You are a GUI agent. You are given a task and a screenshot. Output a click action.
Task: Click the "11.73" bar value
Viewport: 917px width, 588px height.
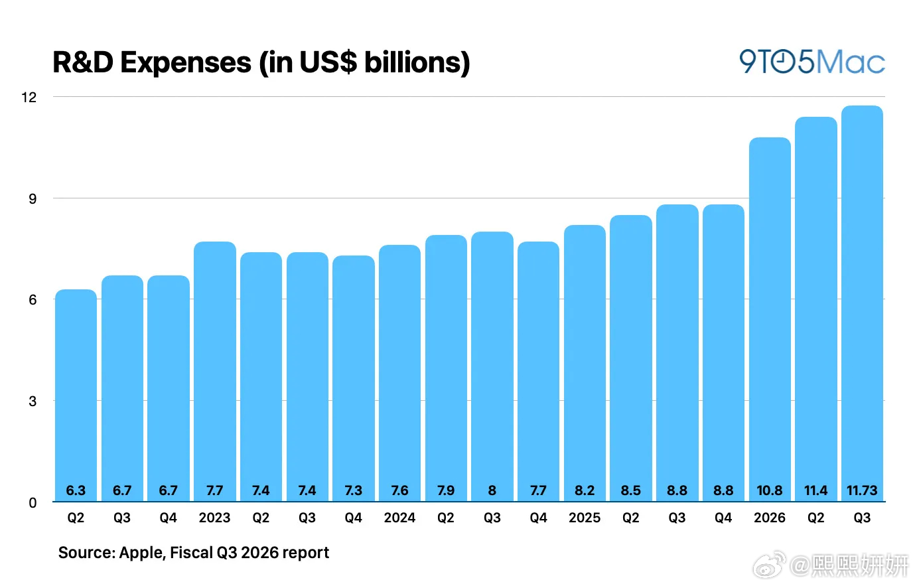pyautogui.click(x=862, y=490)
